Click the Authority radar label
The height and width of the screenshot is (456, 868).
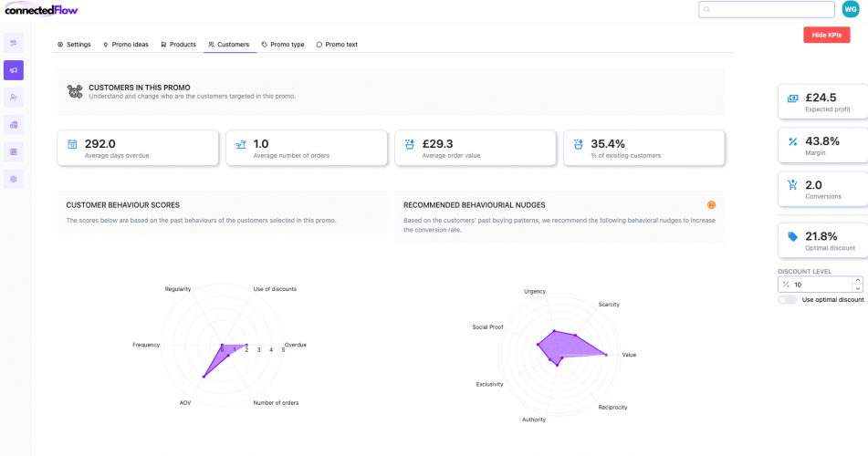click(x=534, y=420)
